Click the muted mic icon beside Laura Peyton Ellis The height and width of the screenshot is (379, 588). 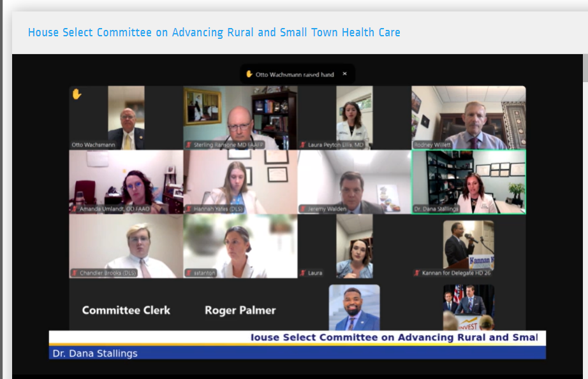coord(304,145)
